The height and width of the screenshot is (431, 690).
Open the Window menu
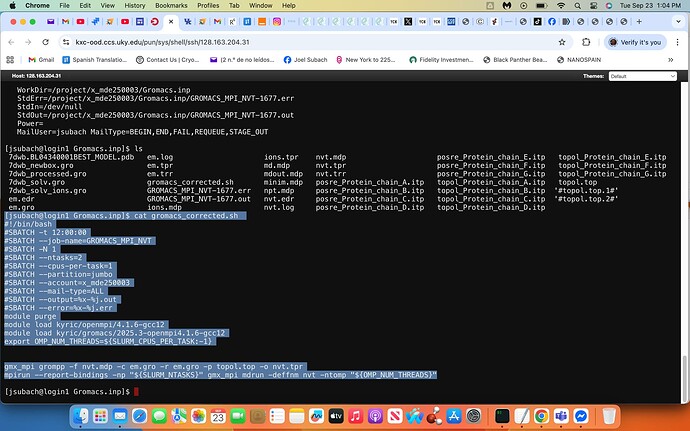click(x=261, y=5)
